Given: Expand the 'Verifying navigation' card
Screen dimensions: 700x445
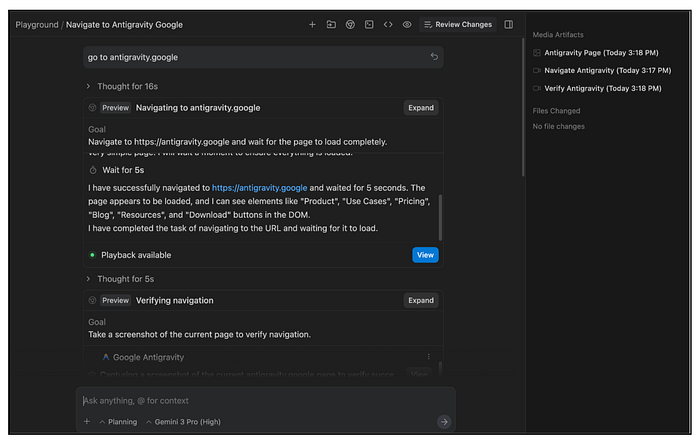Looking at the screenshot, I should pyautogui.click(x=421, y=300).
